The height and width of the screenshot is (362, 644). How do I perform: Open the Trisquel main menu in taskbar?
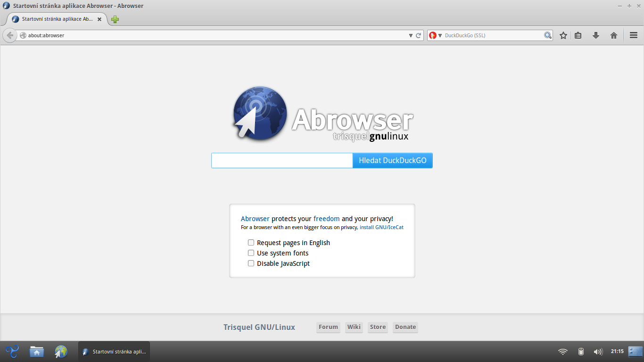12,351
